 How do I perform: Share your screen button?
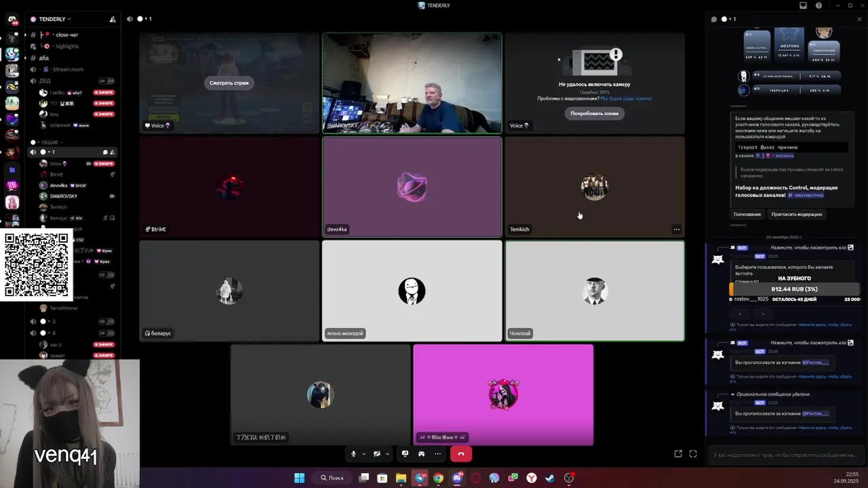(405, 453)
